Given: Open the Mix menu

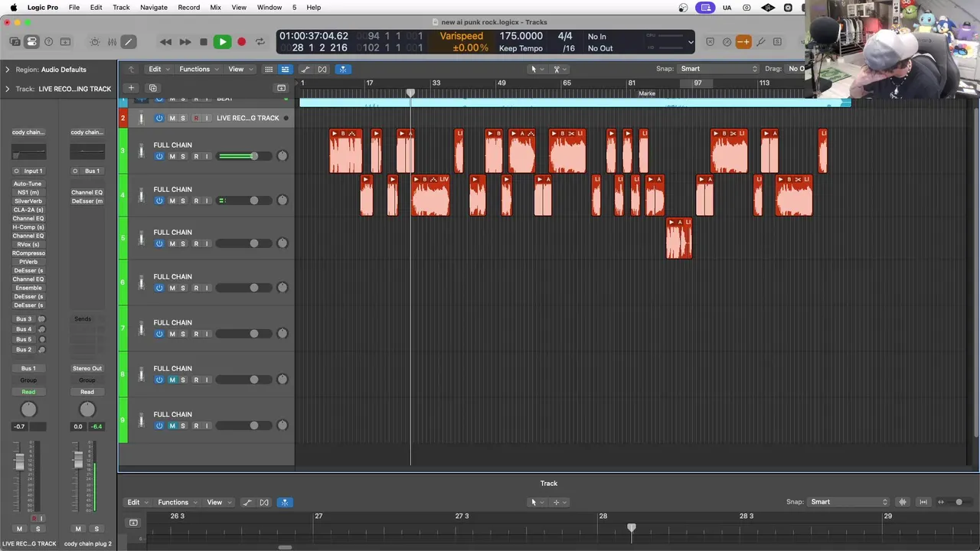Looking at the screenshot, I should [x=215, y=8].
